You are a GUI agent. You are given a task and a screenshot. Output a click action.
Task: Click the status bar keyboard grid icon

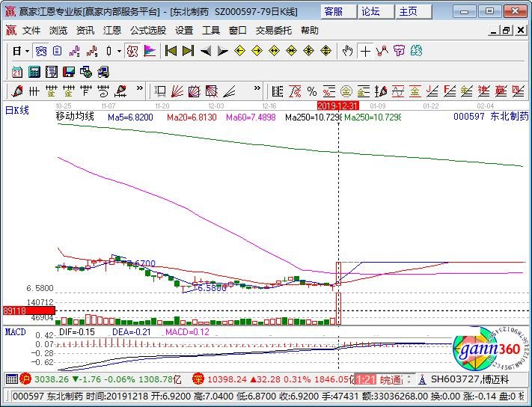click(x=11, y=379)
